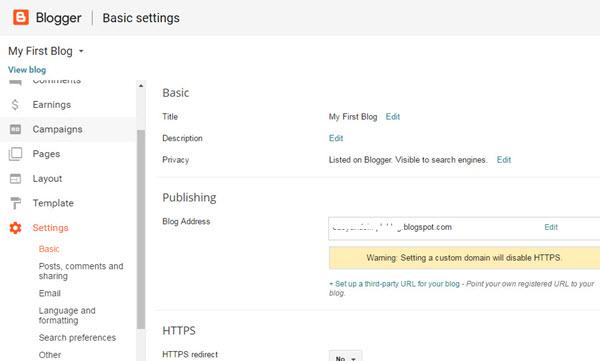600x361 pixels.
Task: Click the Earnings dollar sign icon
Action: 15,105
